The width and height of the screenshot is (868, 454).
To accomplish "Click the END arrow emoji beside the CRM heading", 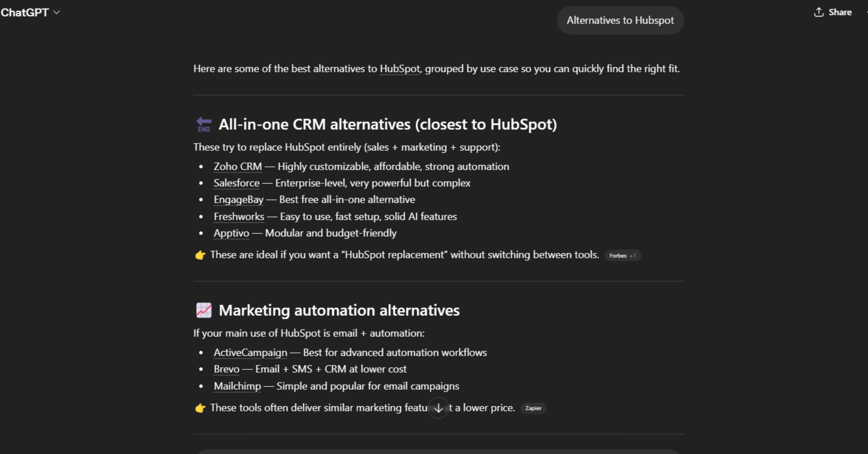I will tap(203, 123).
